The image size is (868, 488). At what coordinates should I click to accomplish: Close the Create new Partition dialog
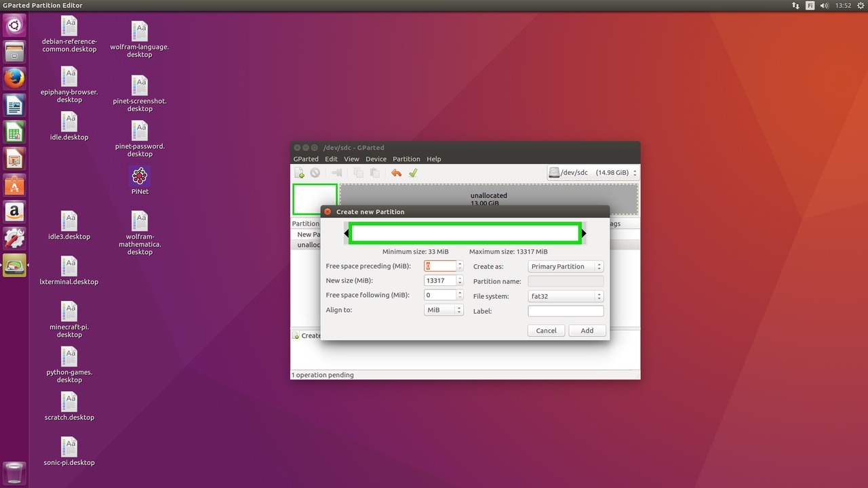[328, 211]
